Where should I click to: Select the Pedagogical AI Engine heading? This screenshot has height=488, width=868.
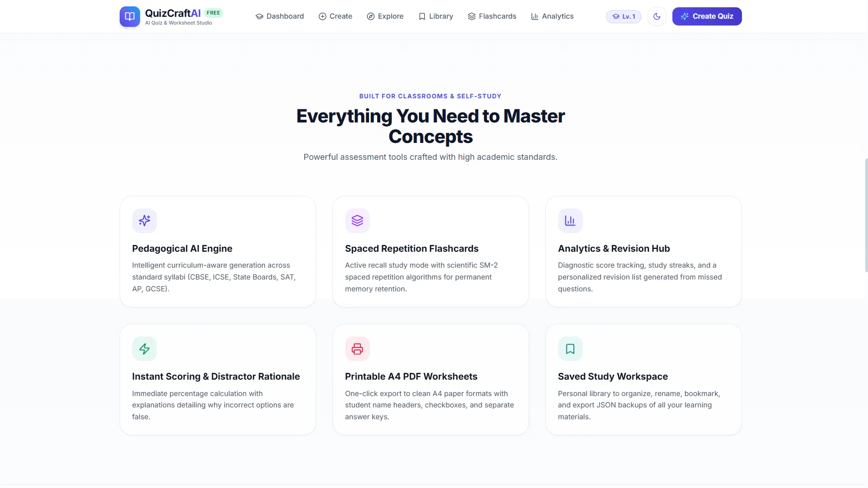[x=182, y=249]
